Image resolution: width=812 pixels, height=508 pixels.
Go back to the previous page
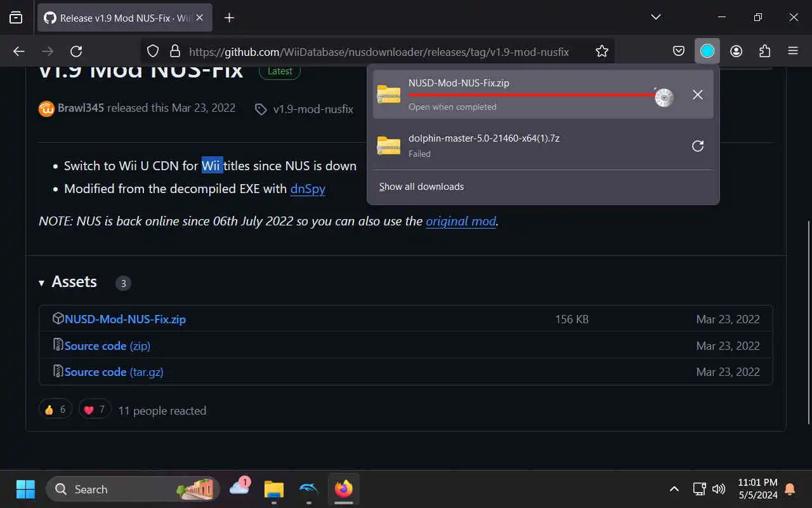(19, 51)
